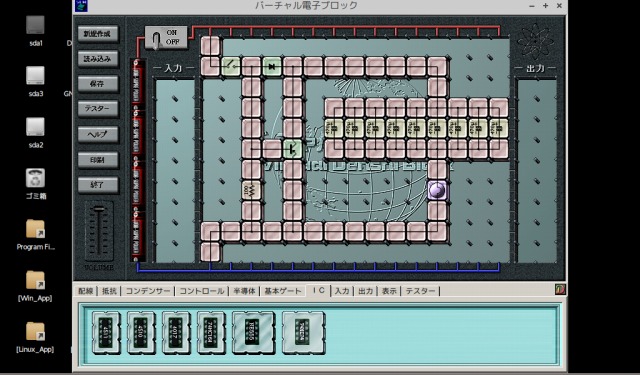This screenshot has height=375, width=640.
Task: Click the 保存 button
Action: (x=98, y=84)
